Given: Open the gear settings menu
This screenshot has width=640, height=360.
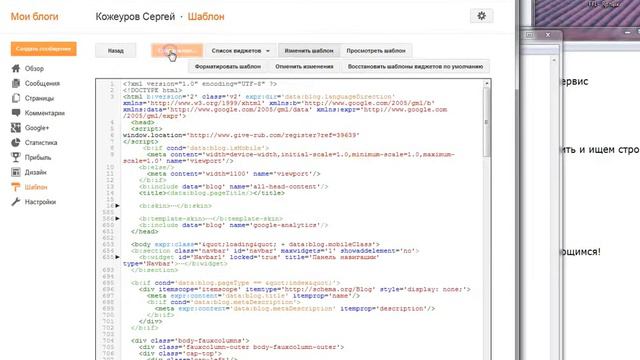Looking at the screenshot, I should [482, 16].
